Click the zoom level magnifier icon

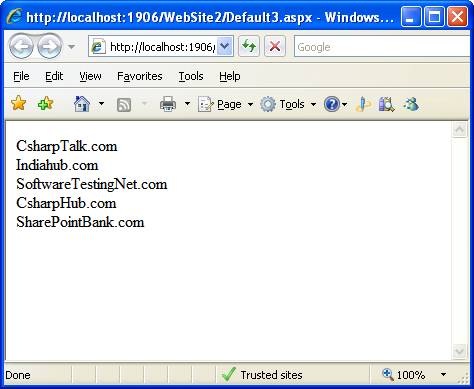tap(388, 374)
